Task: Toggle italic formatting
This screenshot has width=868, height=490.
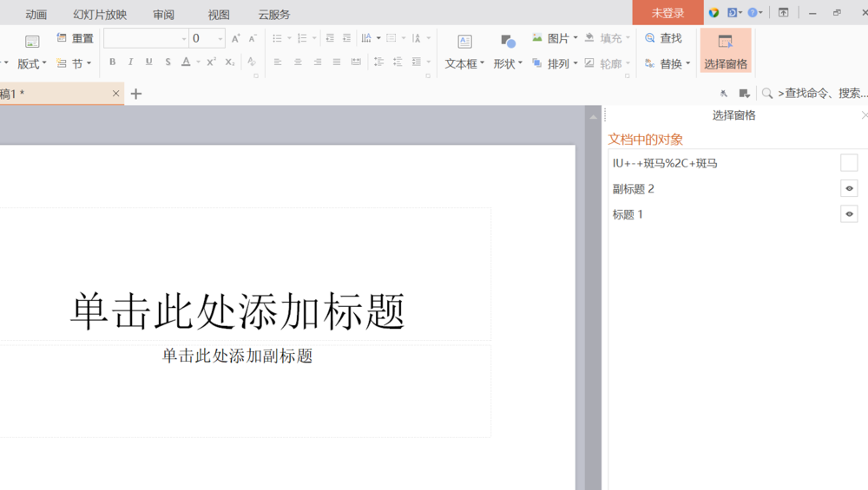Action: click(x=131, y=62)
